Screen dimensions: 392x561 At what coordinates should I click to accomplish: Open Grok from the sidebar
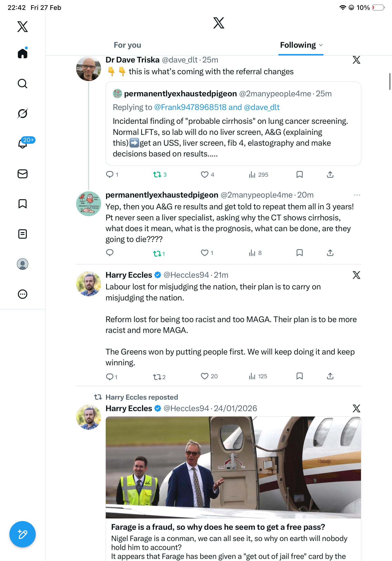pyautogui.click(x=23, y=114)
